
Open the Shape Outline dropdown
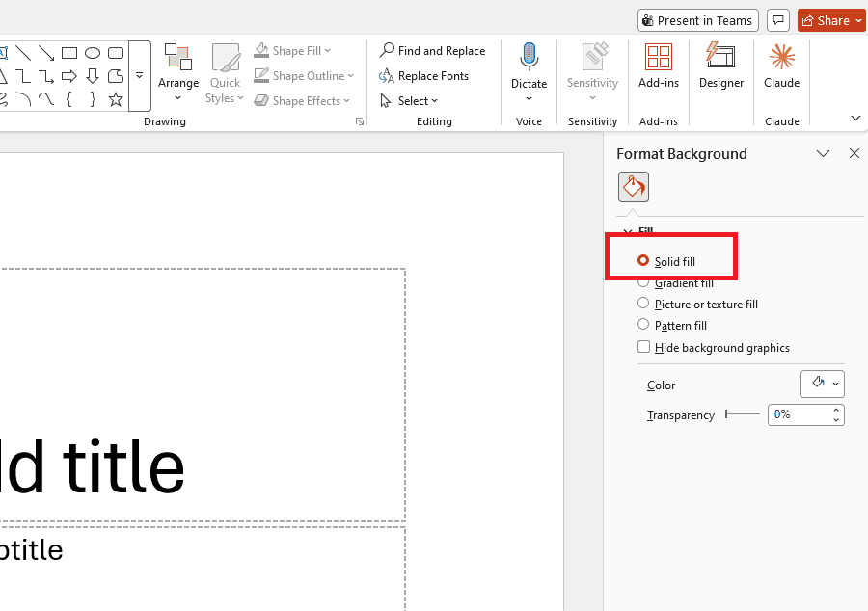pos(304,76)
